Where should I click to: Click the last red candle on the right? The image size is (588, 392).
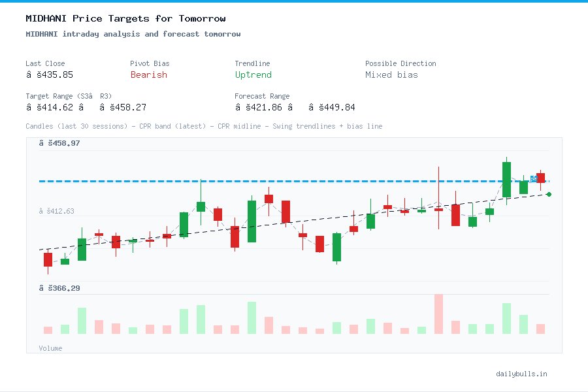click(x=540, y=178)
